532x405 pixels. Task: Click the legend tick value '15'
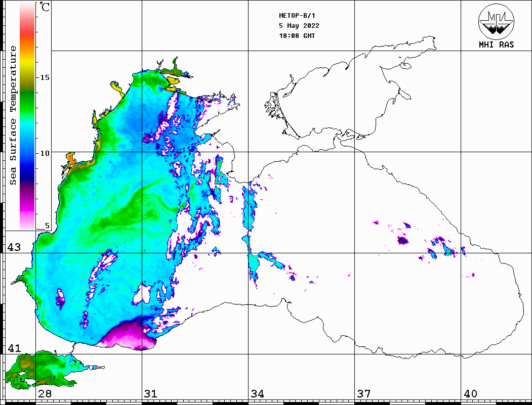coord(45,77)
